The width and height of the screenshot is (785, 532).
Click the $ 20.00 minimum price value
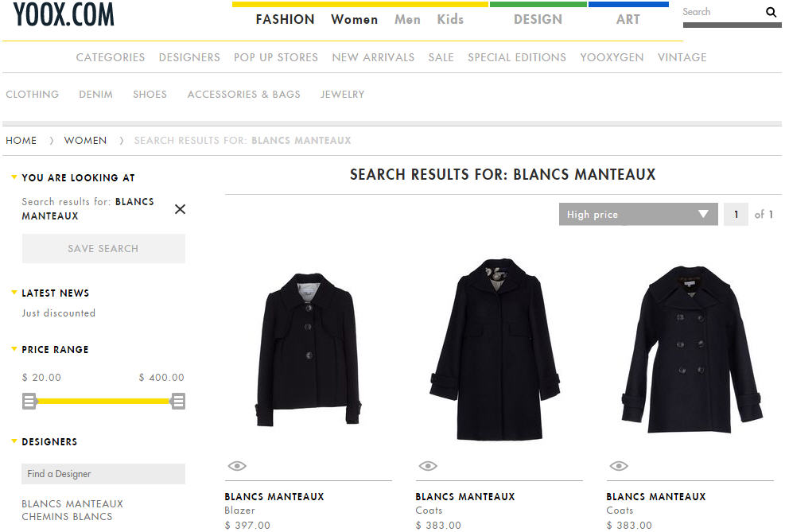pos(41,378)
